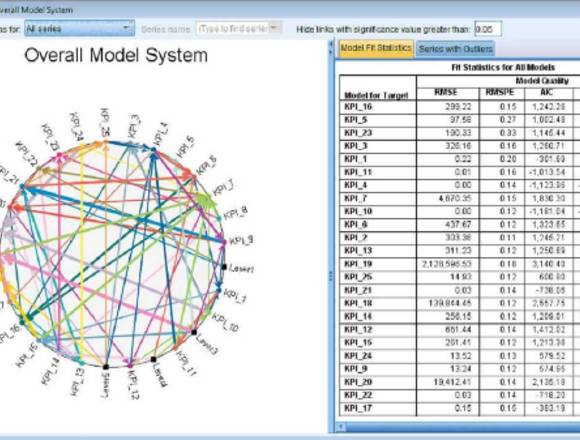Select the KPI_12 node on circle
This screenshot has width=580, height=440.
pyautogui.click(x=130, y=366)
